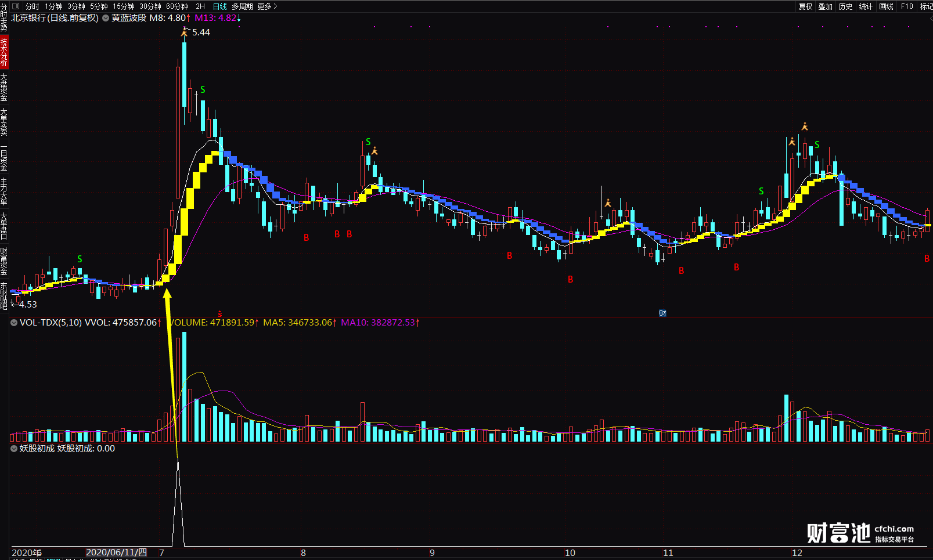933x560 pixels.
Task: Select the 60分钟 period
Action: (177, 6)
